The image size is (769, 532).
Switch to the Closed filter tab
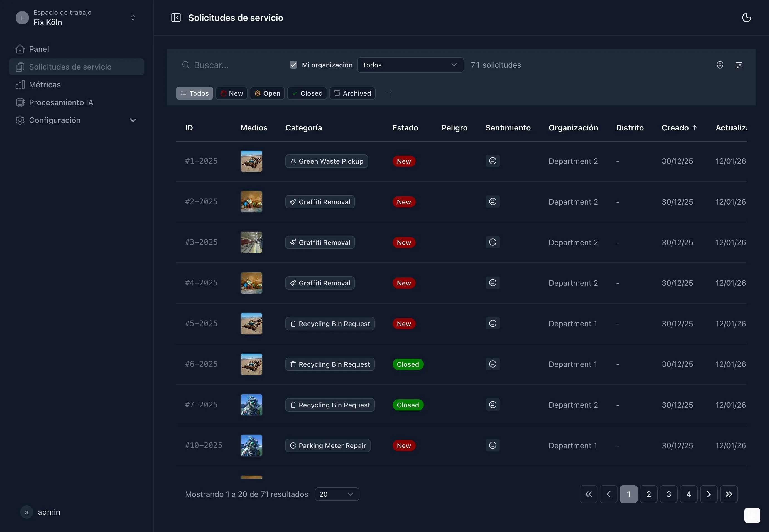307,93
